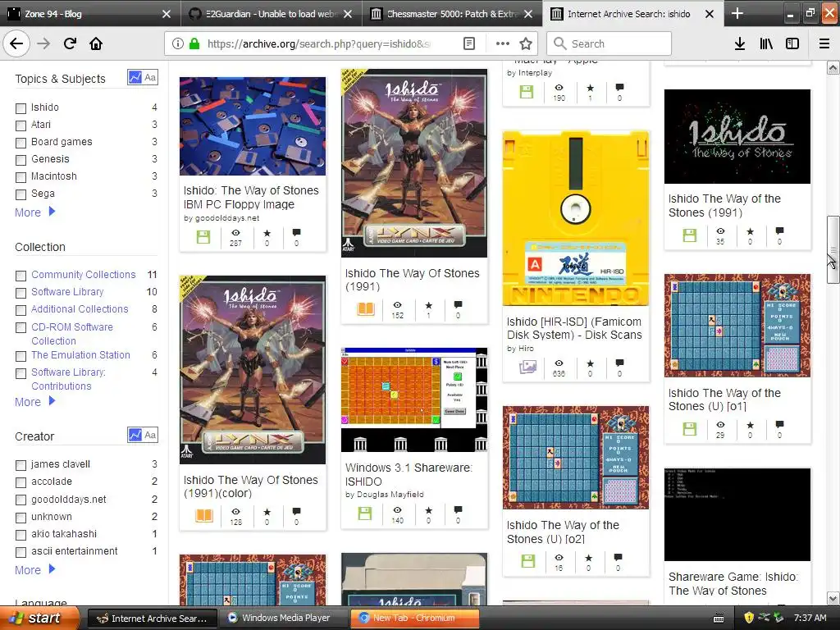
Task: Go back to the previous page
Action: 16,43
